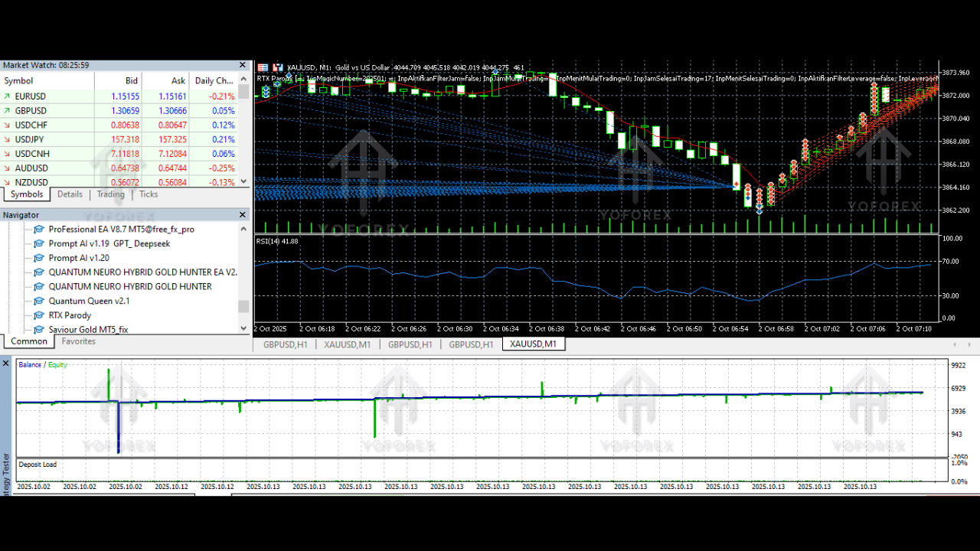Click the Quantum Queen v2.1 EA icon
The width and height of the screenshot is (980, 551).
(x=39, y=301)
